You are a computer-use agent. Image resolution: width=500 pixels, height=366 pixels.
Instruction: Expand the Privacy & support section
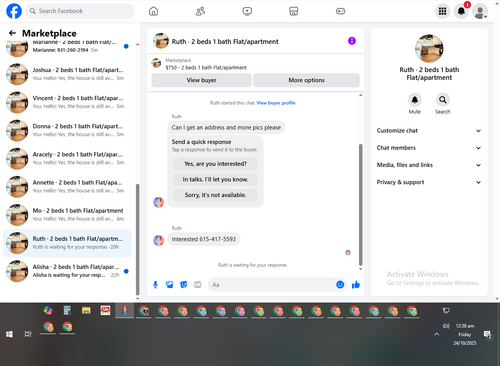tap(429, 182)
